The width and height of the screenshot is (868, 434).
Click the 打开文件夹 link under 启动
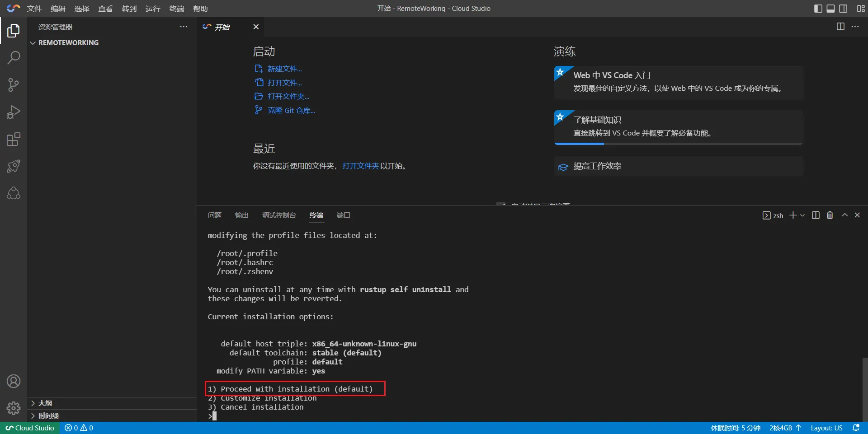288,96
